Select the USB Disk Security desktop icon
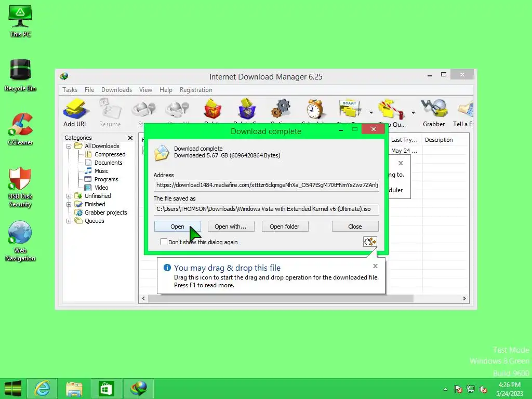532x399 pixels. pyautogui.click(x=20, y=187)
